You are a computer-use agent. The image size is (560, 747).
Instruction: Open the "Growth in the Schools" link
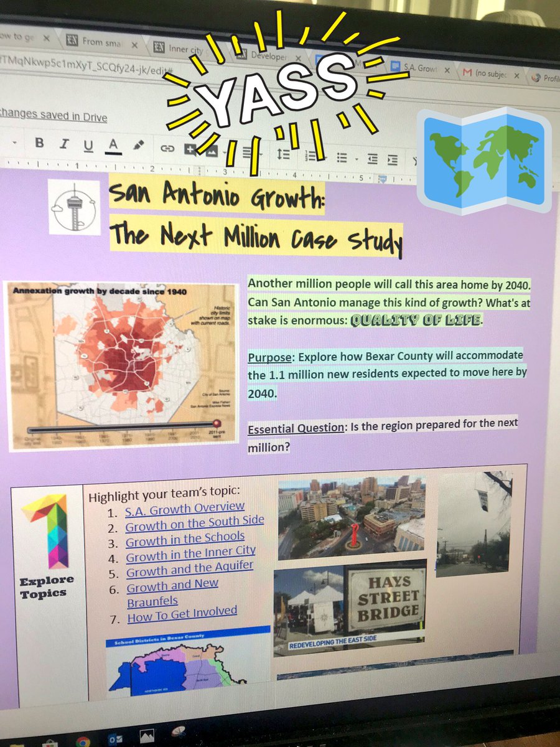click(x=185, y=538)
